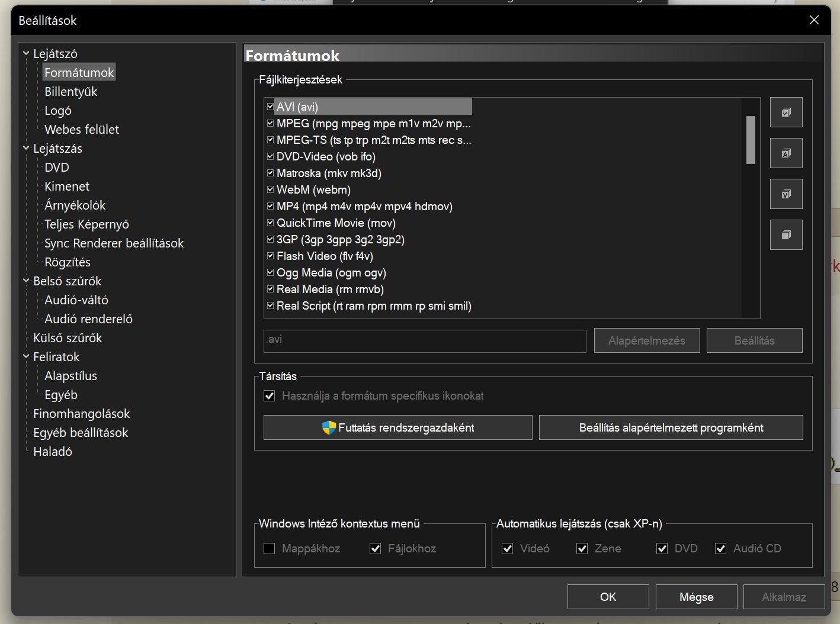840x624 pixels.
Task: Uncheck the Audió CD autoplay checkbox
Action: point(720,548)
